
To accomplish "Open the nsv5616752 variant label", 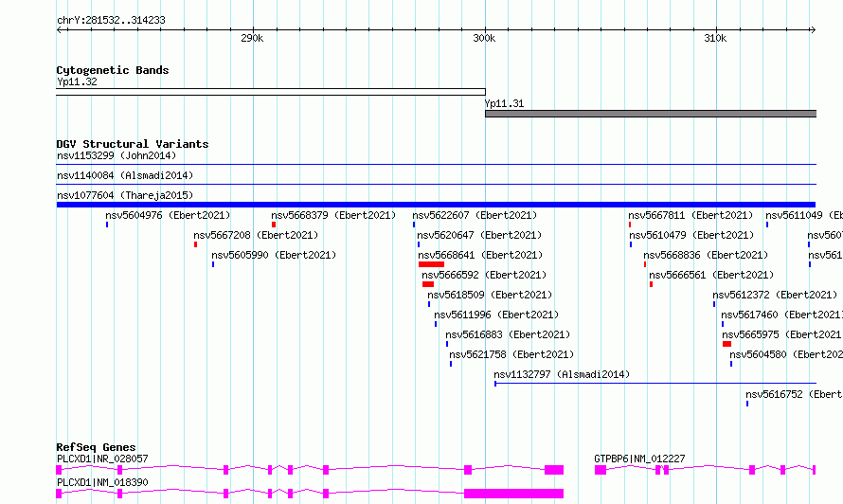I will tap(794, 394).
